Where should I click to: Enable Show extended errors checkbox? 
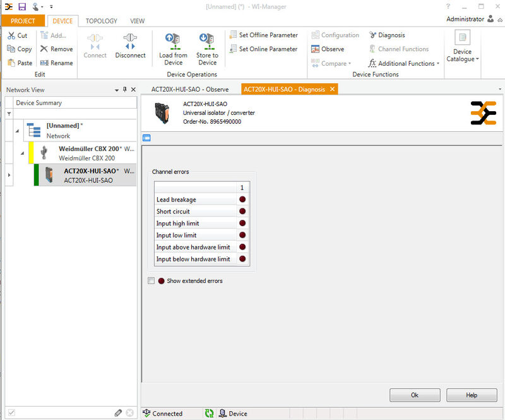click(x=151, y=281)
